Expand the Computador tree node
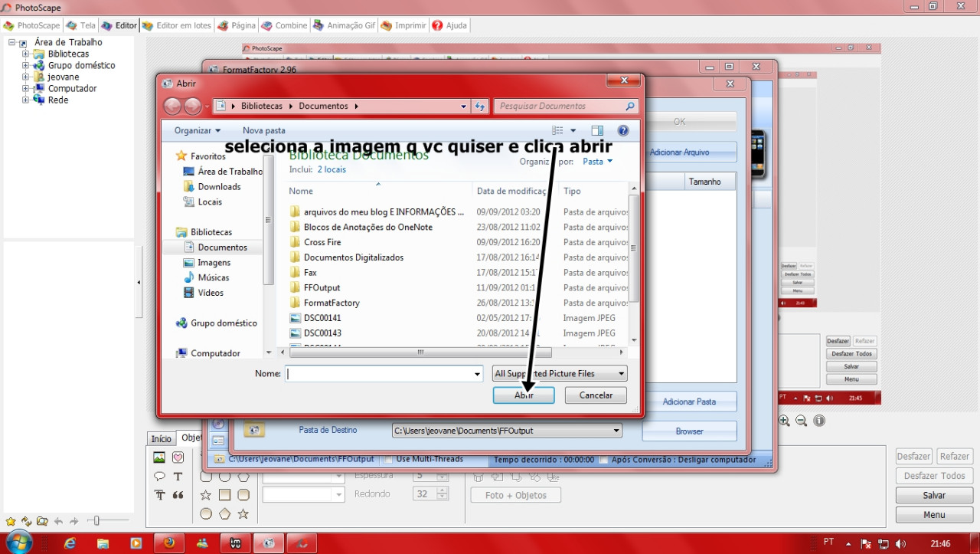This screenshot has height=554, width=980. tap(25, 89)
